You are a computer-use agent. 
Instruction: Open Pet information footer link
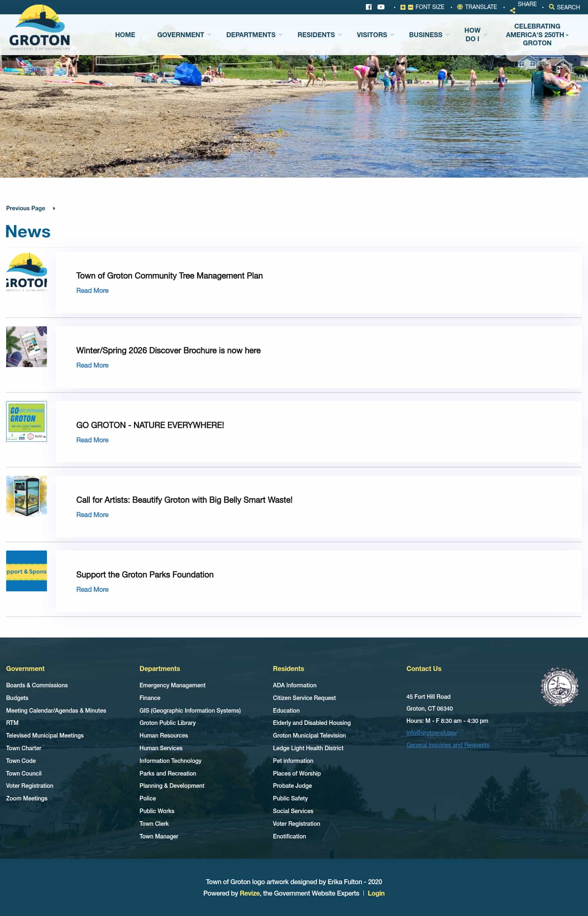[293, 761]
